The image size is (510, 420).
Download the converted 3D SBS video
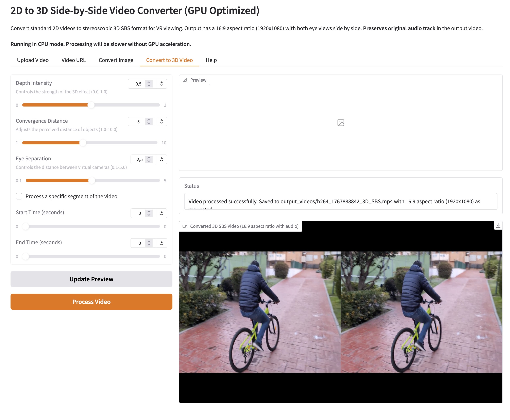(498, 225)
